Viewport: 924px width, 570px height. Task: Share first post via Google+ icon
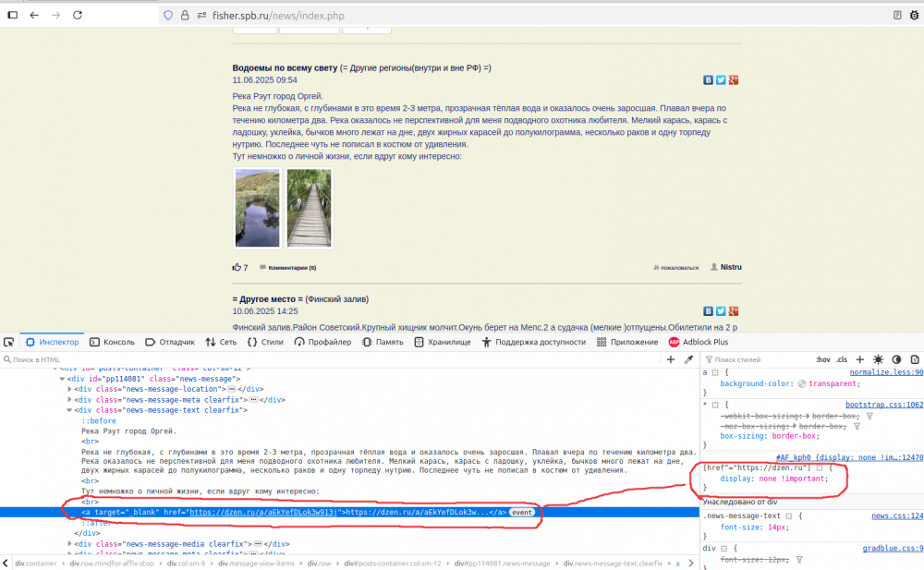pos(733,80)
